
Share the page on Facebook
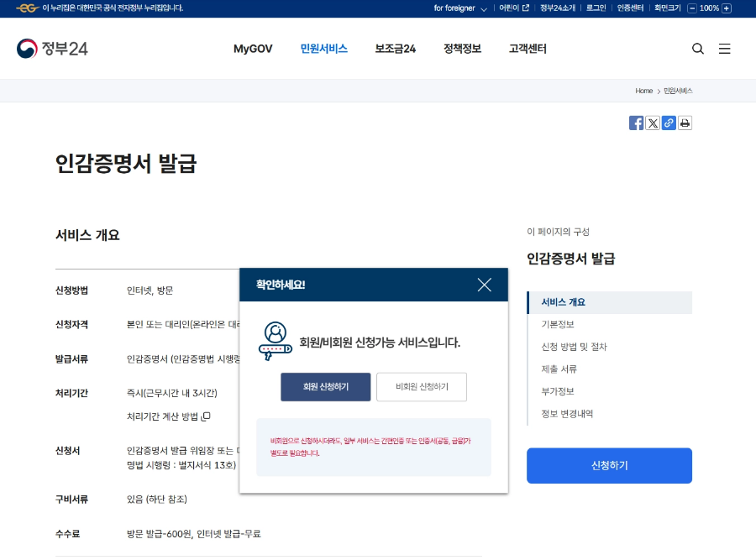(637, 123)
